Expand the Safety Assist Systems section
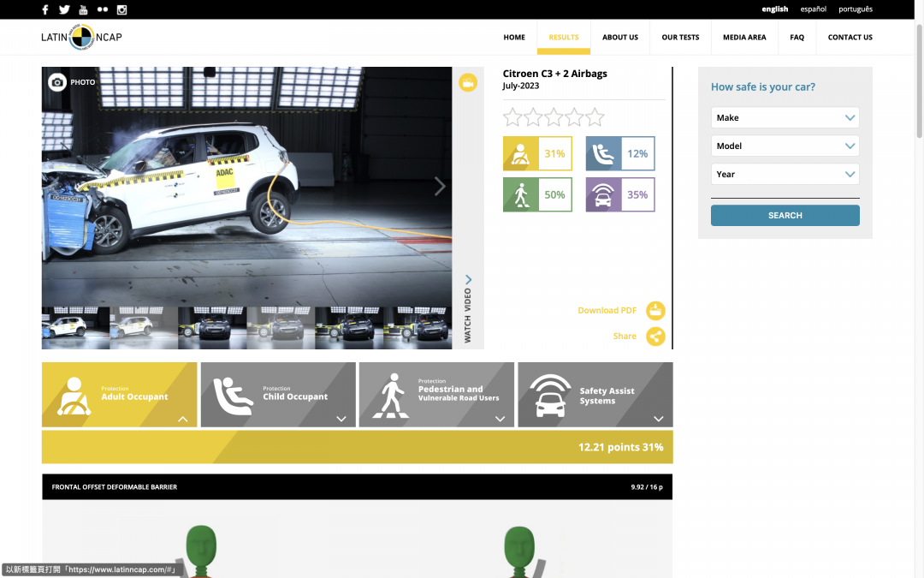The image size is (924, 578). click(x=595, y=395)
